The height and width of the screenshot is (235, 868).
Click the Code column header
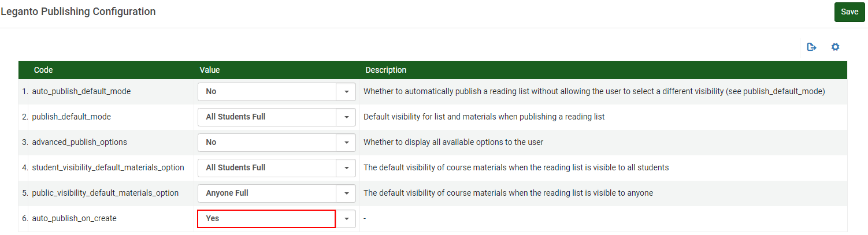[x=43, y=70]
